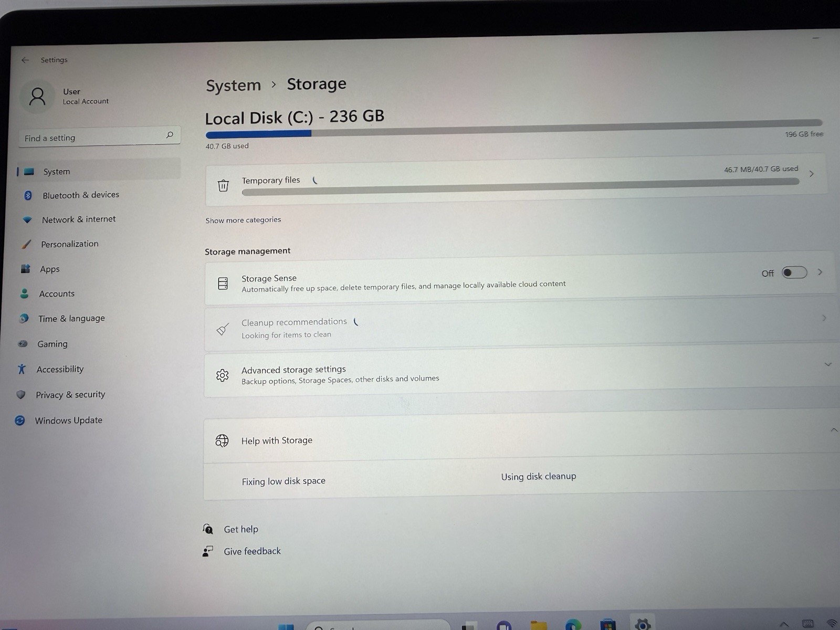This screenshot has height=630, width=840.
Task: Click Show more categories
Action: pyautogui.click(x=243, y=220)
